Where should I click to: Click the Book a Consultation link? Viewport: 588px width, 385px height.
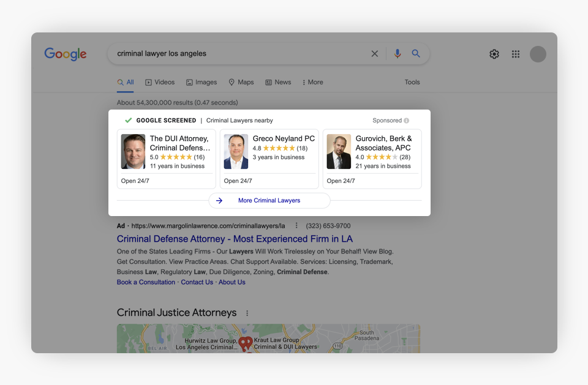(146, 282)
